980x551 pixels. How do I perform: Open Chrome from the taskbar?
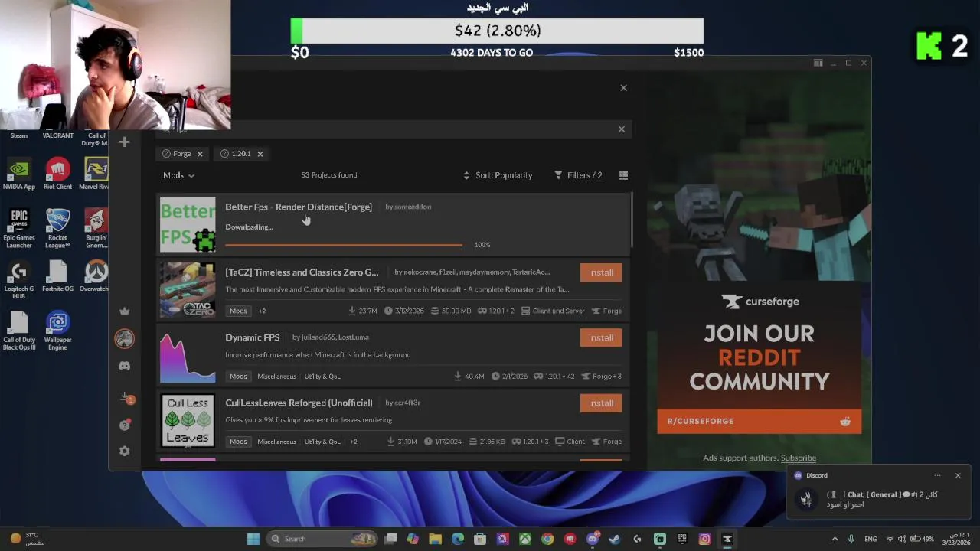[547, 539]
